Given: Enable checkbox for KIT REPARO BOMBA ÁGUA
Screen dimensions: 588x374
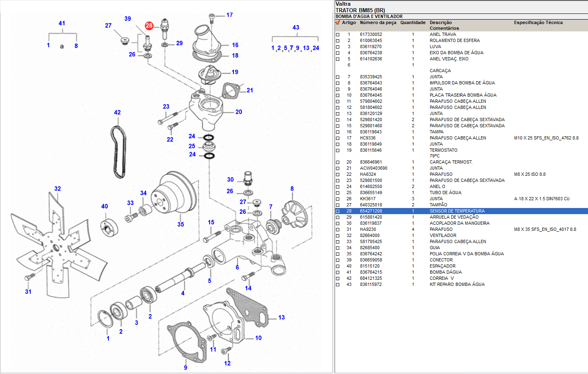Looking at the screenshot, I should click(x=338, y=285).
